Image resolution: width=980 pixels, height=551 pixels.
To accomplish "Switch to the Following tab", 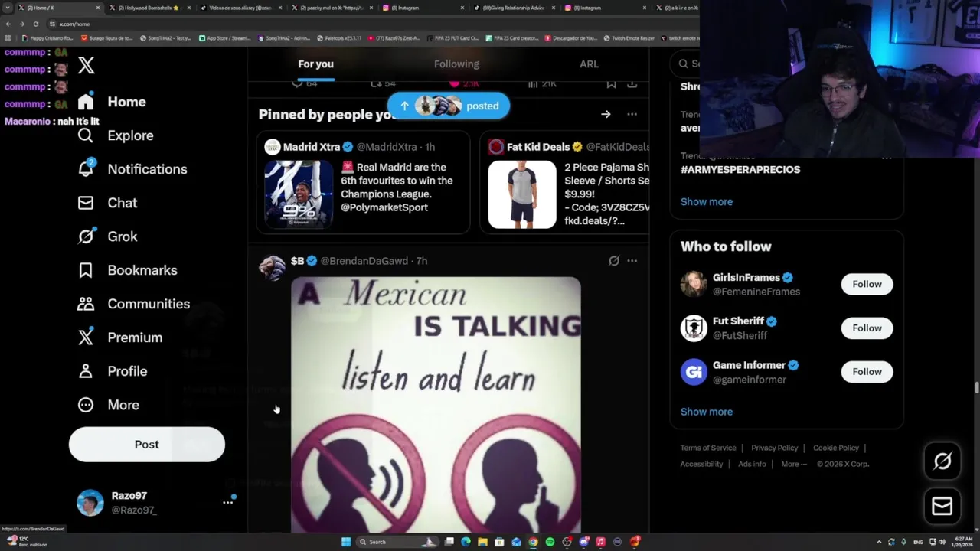I will [x=456, y=64].
